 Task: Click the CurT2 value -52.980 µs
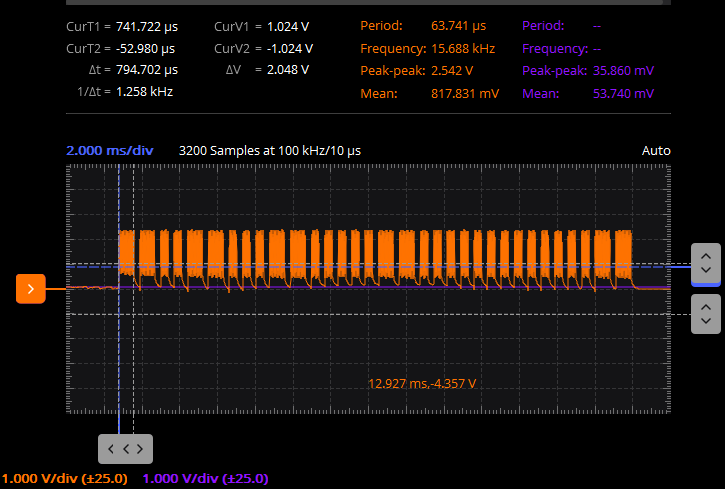tap(145, 49)
